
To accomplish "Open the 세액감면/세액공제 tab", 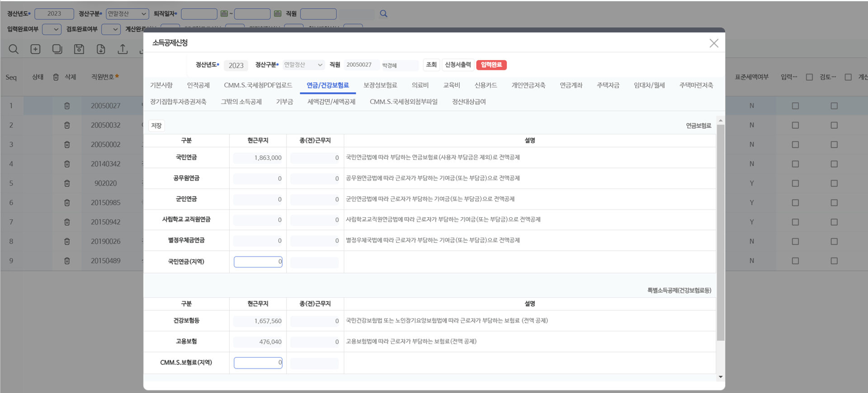I will point(331,102).
